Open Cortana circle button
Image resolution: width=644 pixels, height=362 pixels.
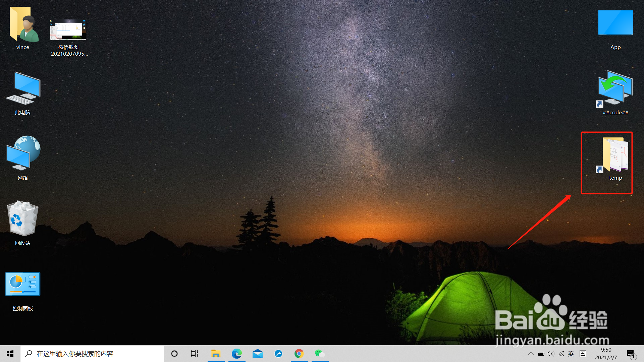[174, 354]
